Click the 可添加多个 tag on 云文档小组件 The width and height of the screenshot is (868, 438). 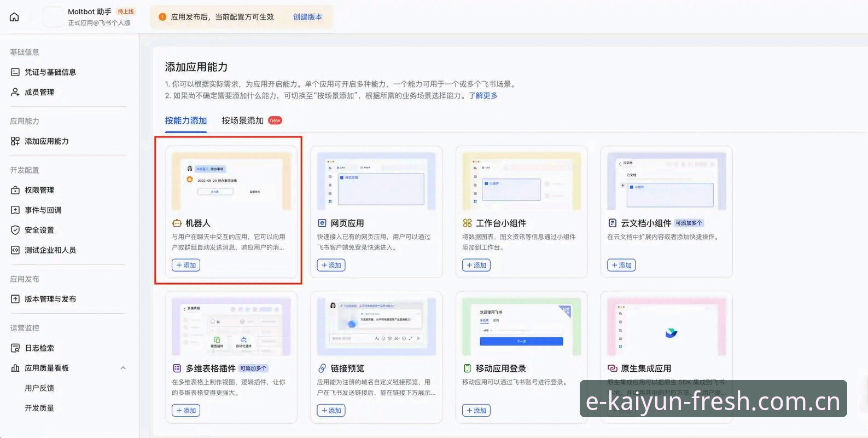(x=689, y=223)
